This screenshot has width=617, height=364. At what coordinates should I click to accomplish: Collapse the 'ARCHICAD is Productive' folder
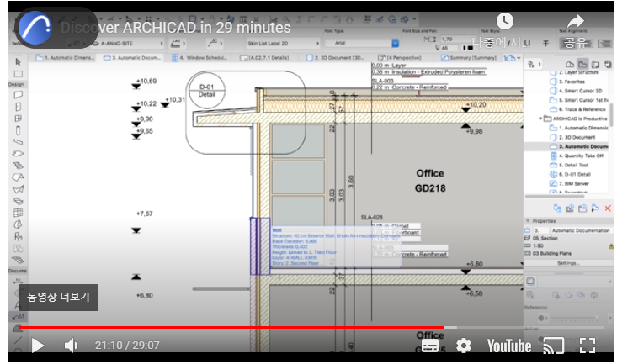tap(540, 119)
